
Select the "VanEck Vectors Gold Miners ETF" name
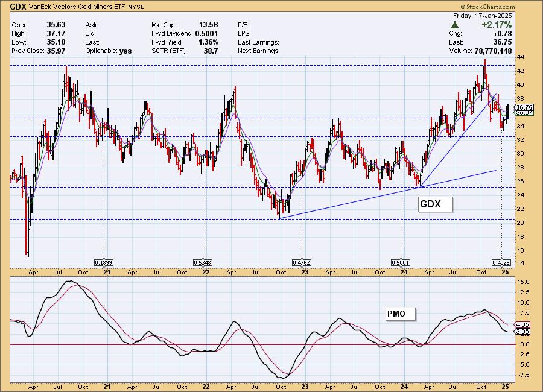[77, 7]
